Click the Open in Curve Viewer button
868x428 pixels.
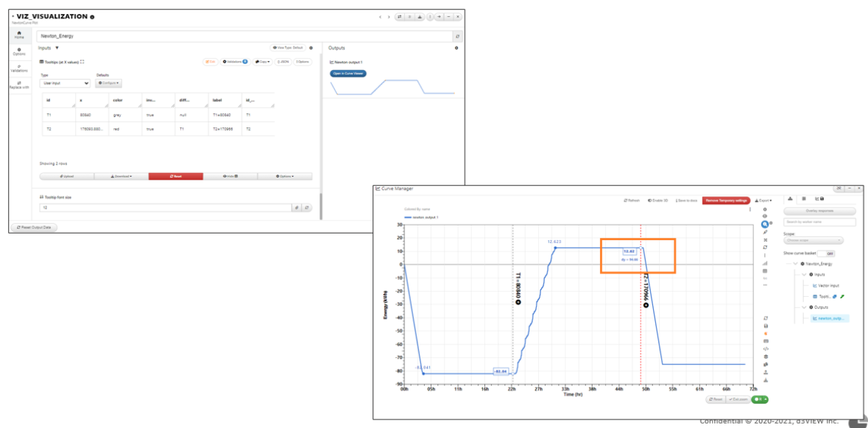pyautogui.click(x=348, y=73)
